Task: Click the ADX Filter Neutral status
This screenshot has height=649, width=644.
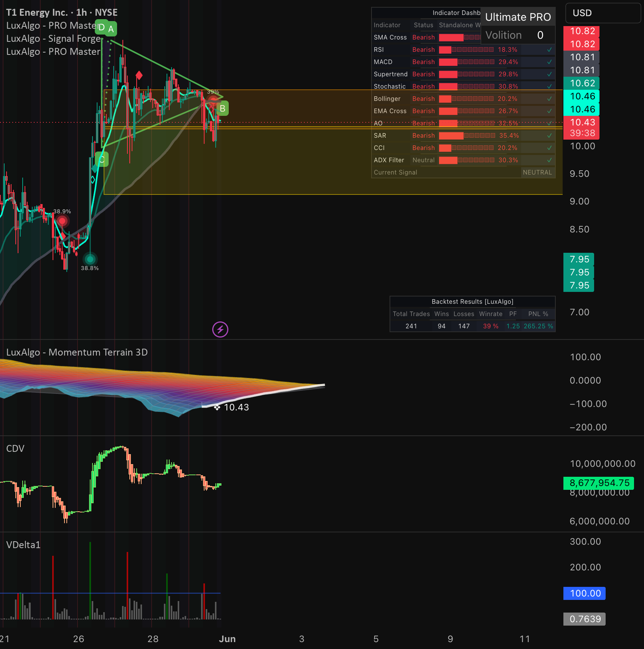Action: pyautogui.click(x=423, y=160)
